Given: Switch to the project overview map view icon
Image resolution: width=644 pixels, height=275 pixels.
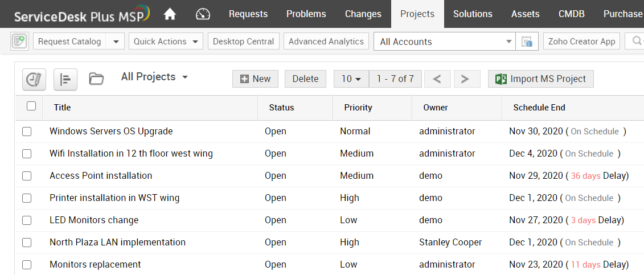Looking at the screenshot, I should 34,79.
